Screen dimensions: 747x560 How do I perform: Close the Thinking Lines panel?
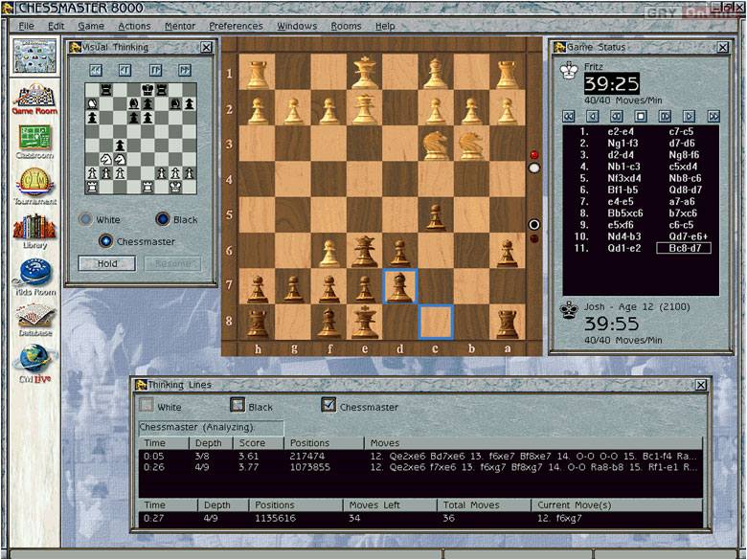(x=700, y=385)
